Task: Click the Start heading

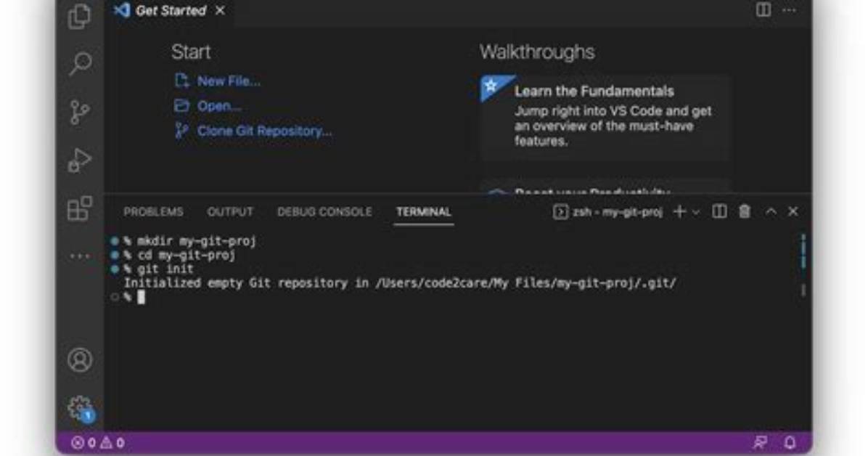Action: [191, 52]
